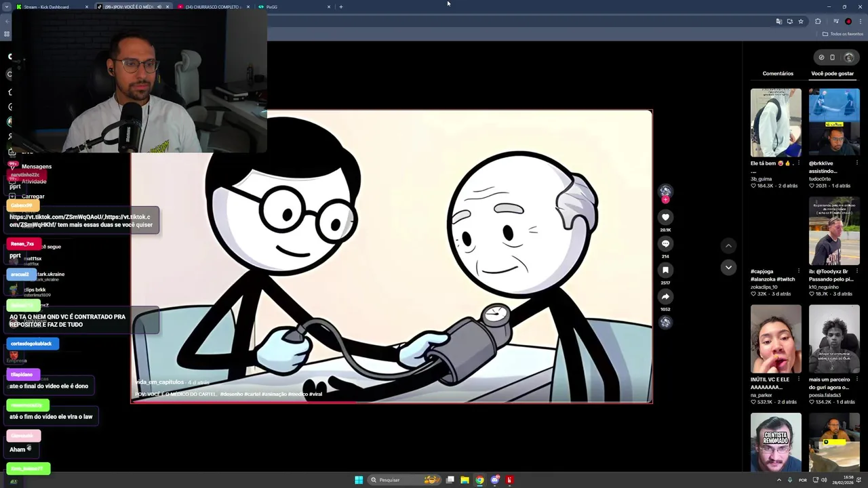The image size is (868, 488).
Task: Open more options for 'Ele tá bem' video
Action: click(798, 163)
